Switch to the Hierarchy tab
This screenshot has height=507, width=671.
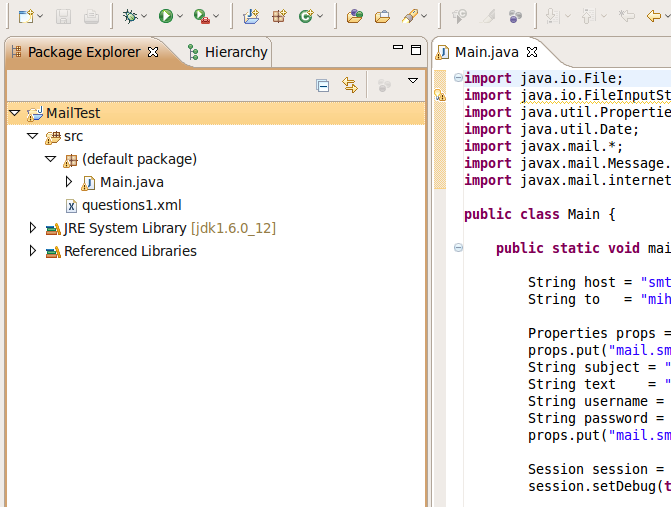pyautogui.click(x=227, y=52)
